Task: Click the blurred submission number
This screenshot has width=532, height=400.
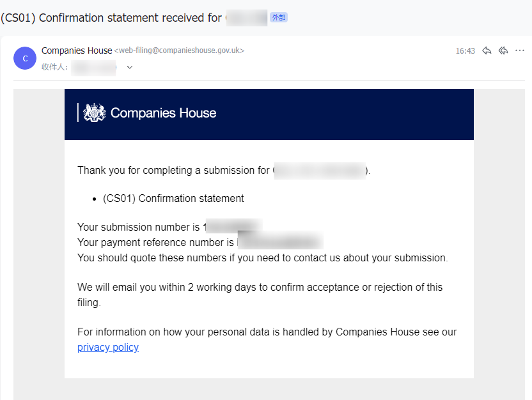Action: 234,226
